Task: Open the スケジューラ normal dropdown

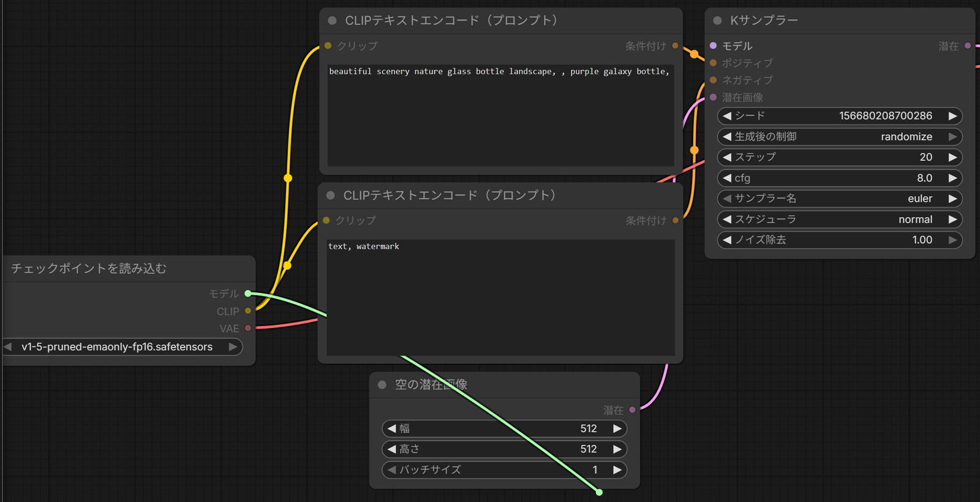Action: pyautogui.click(x=840, y=219)
